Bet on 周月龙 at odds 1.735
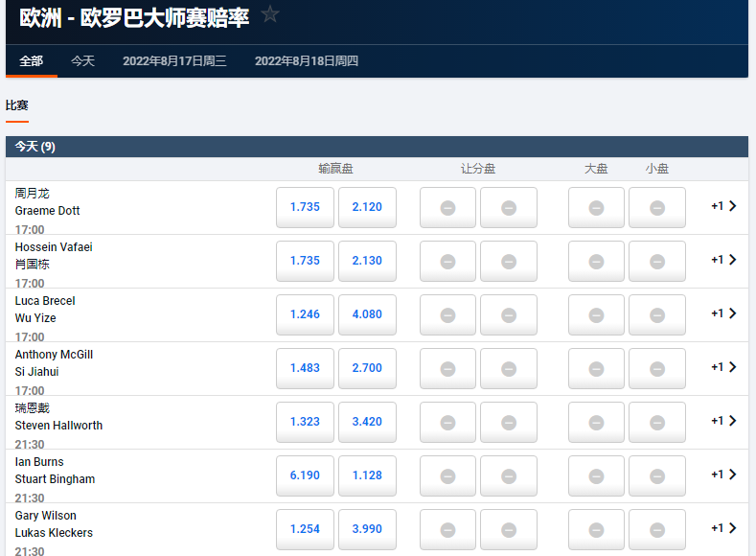 (305, 207)
